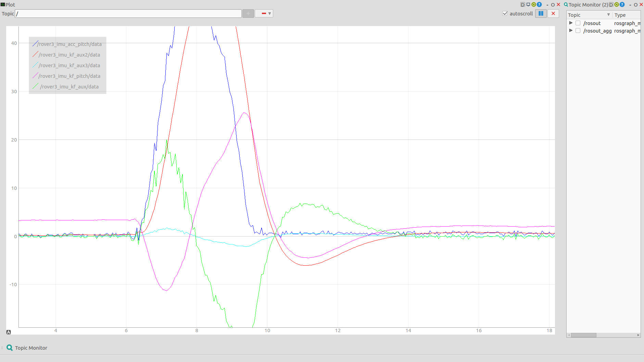Click the Plot panel's green reload icon

(x=534, y=4)
